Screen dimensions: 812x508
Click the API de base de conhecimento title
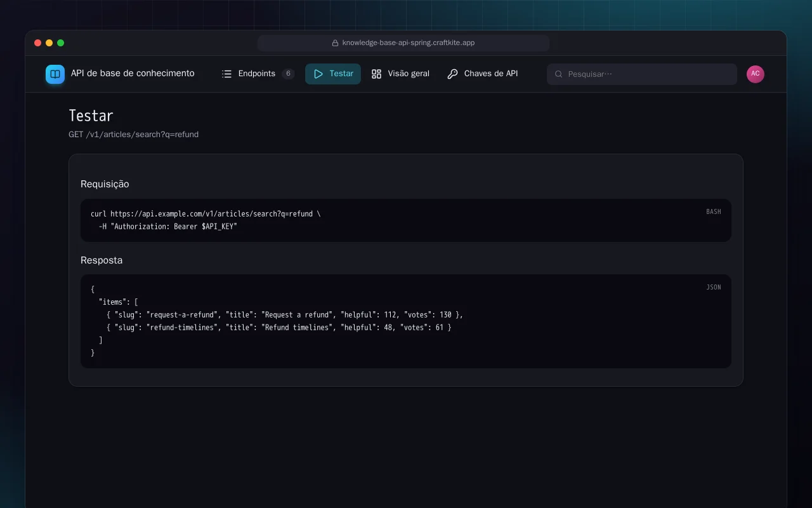point(133,73)
